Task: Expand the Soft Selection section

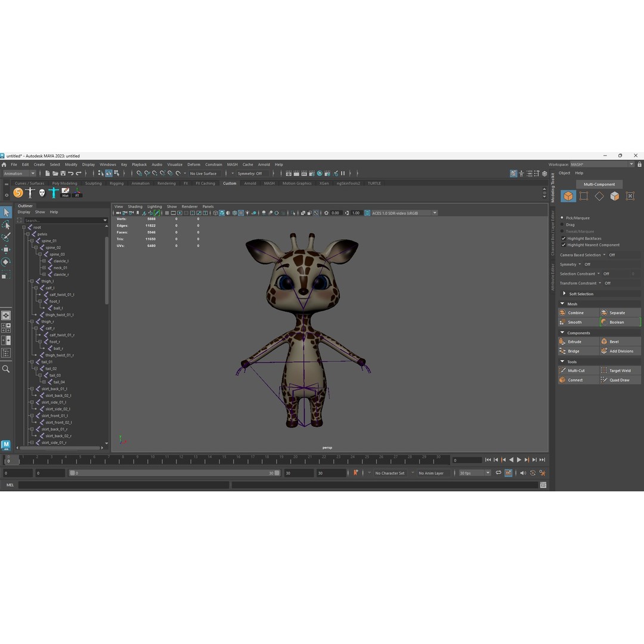Action: point(565,293)
